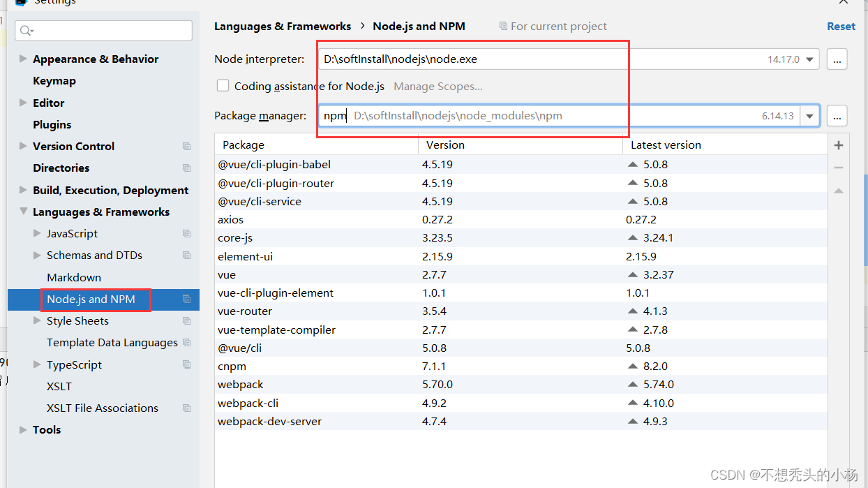Click browse button for Node interpreter

point(837,59)
